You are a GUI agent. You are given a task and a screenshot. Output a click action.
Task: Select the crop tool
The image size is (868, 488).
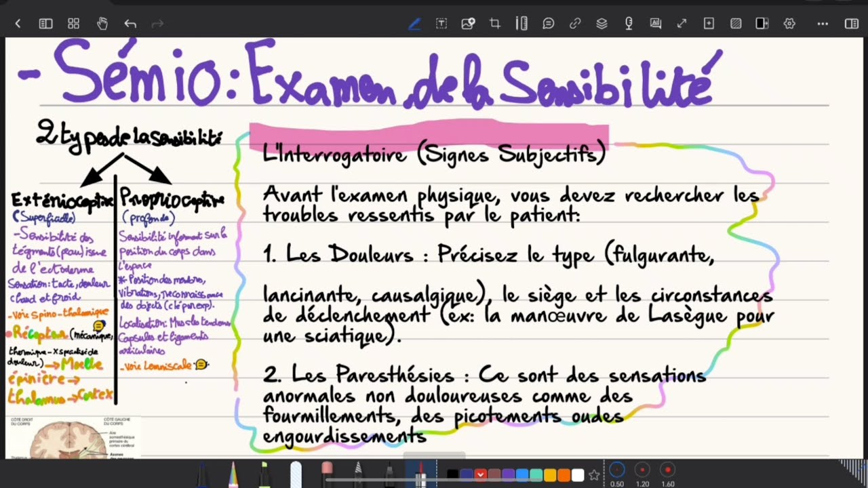(495, 24)
